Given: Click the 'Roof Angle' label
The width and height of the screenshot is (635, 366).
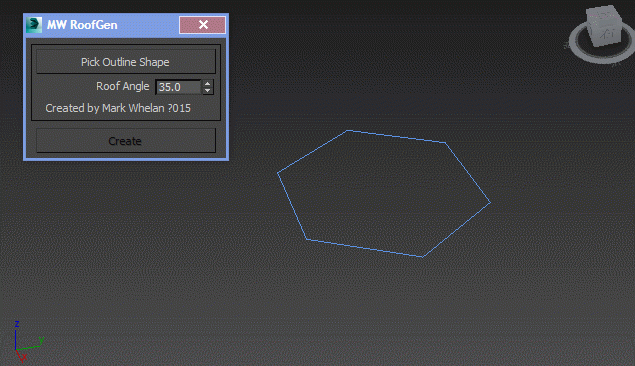Looking at the screenshot, I should point(122,86).
